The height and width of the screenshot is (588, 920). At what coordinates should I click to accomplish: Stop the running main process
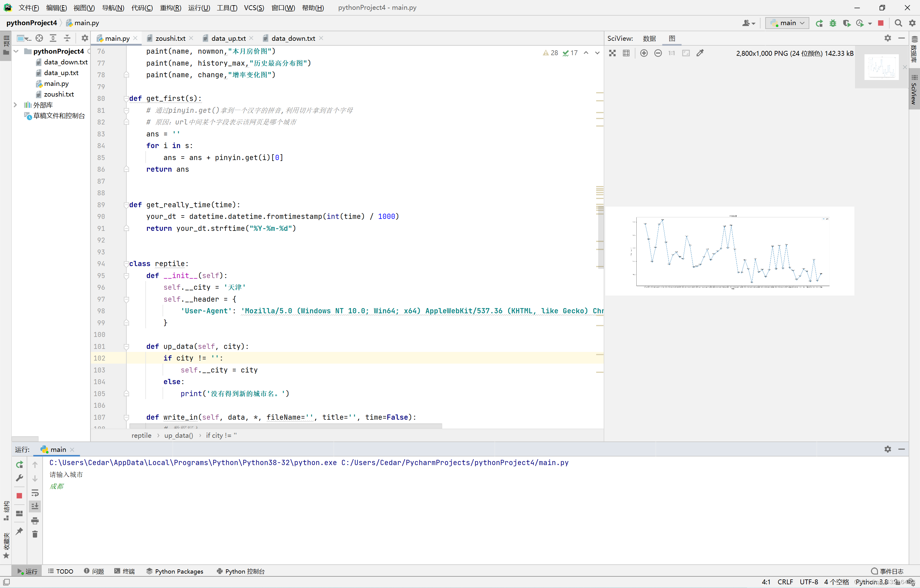pyautogui.click(x=881, y=23)
